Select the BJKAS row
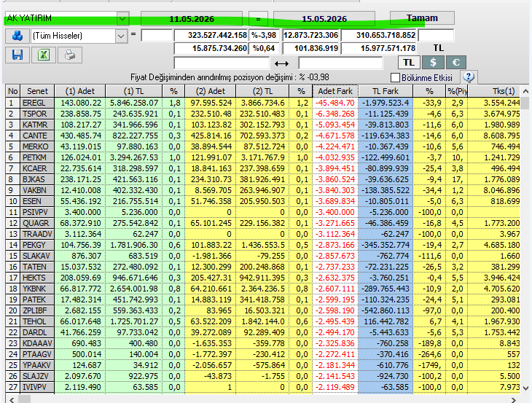The height and width of the screenshot is (403, 532). click(x=262, y=179)
